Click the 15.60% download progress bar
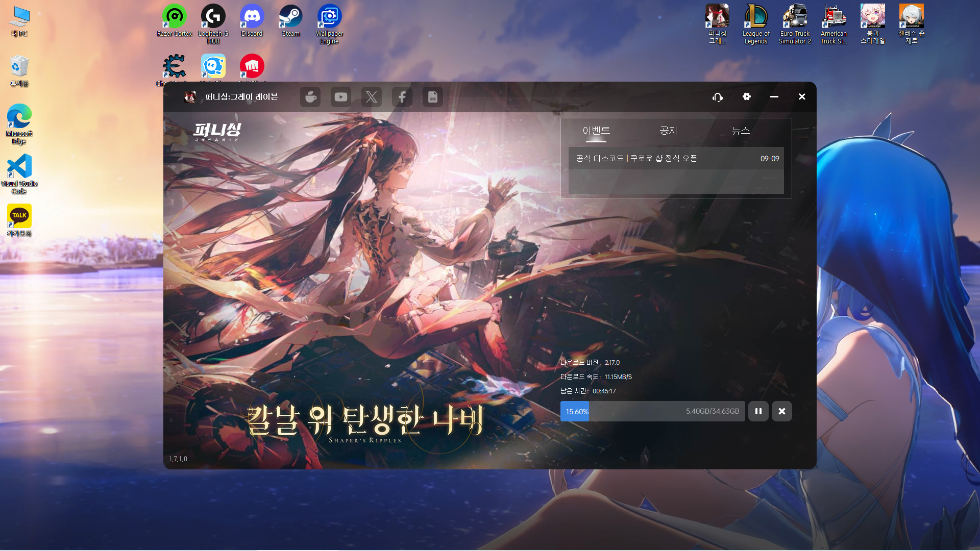Image resolution: width=980 pixels, height=551 pixels. coord(653,411)
